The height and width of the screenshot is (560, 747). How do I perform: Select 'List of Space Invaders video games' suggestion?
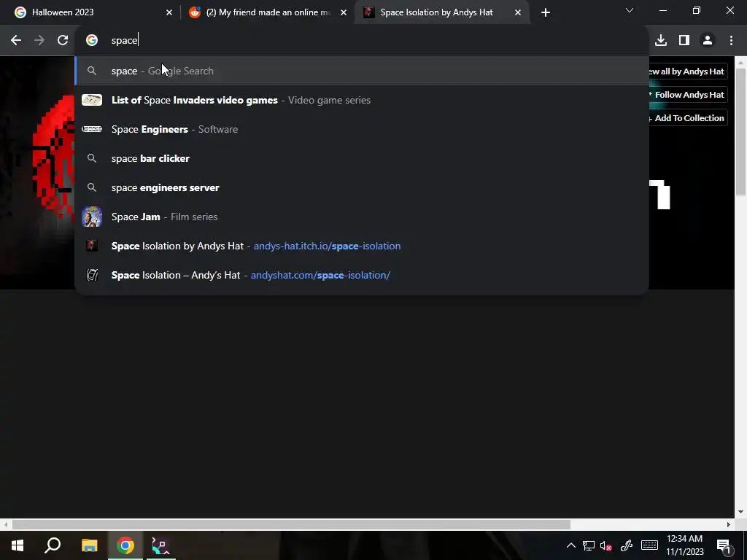[x=362, y=100]
